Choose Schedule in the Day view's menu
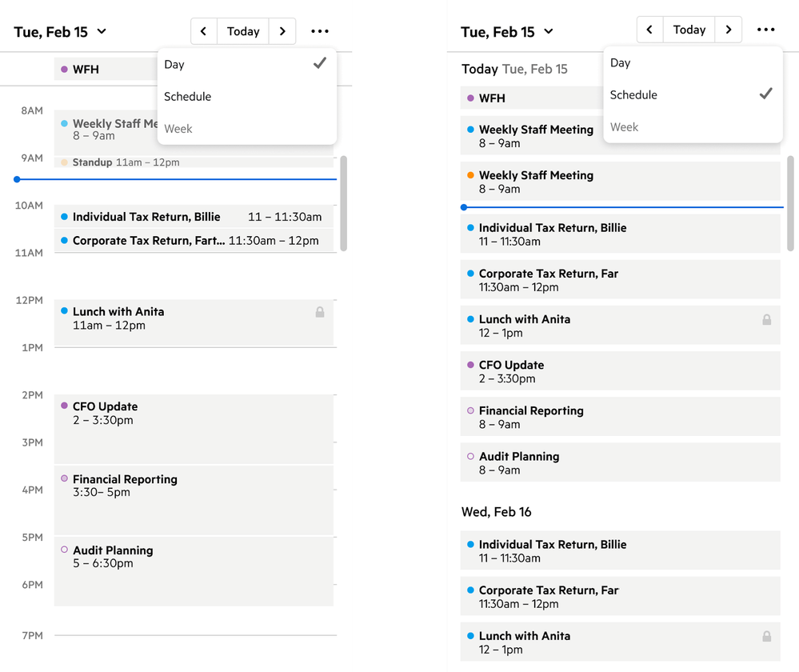This screenshot has width=799, height=672. [188, 97]
